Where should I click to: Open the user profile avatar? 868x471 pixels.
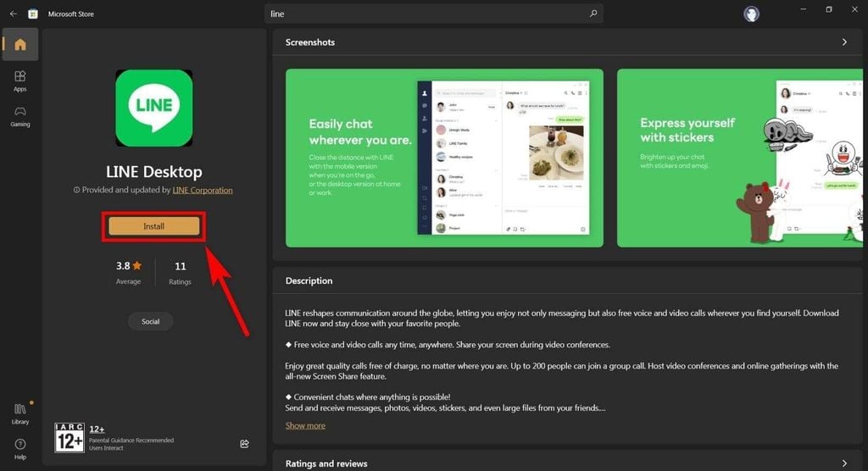[x=751, y=14]
